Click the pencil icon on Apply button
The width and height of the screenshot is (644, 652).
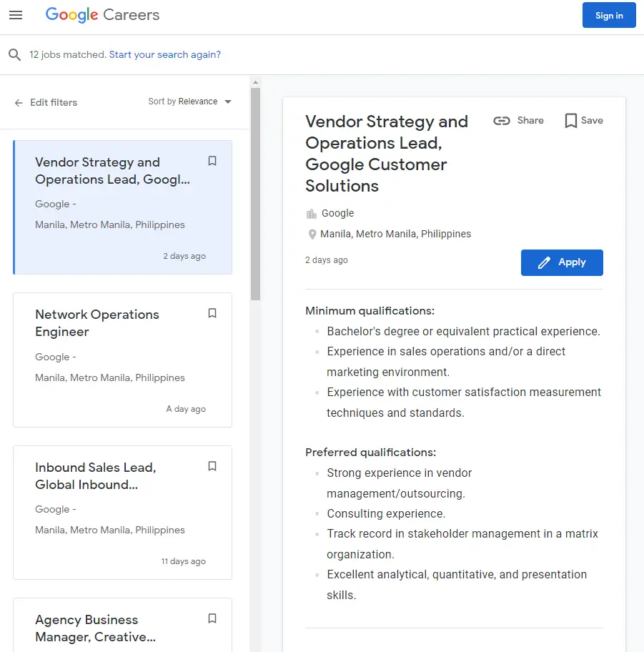[544, 262]
